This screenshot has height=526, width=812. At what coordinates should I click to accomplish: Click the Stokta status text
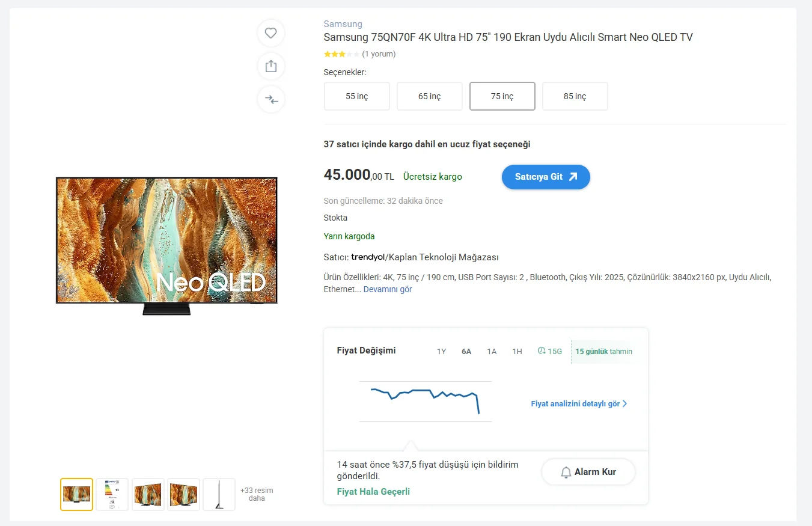[335, 218]
